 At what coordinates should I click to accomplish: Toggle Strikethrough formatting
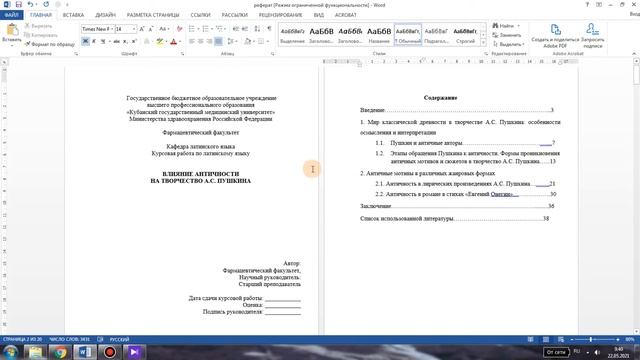[x=116, y=41]
